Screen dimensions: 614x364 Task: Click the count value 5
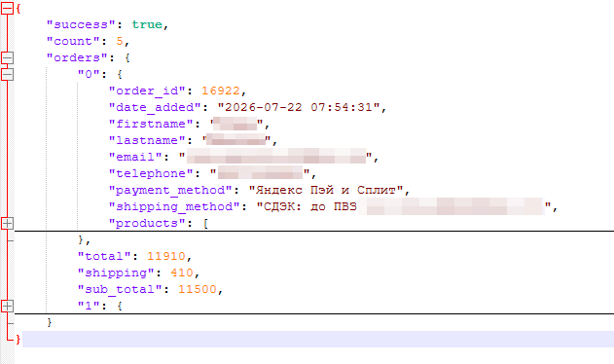(x=120, y=41)
